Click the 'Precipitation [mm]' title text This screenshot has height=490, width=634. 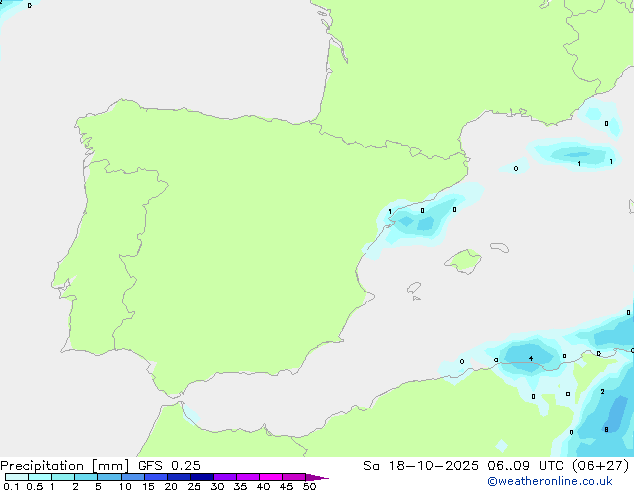(65, 466)
